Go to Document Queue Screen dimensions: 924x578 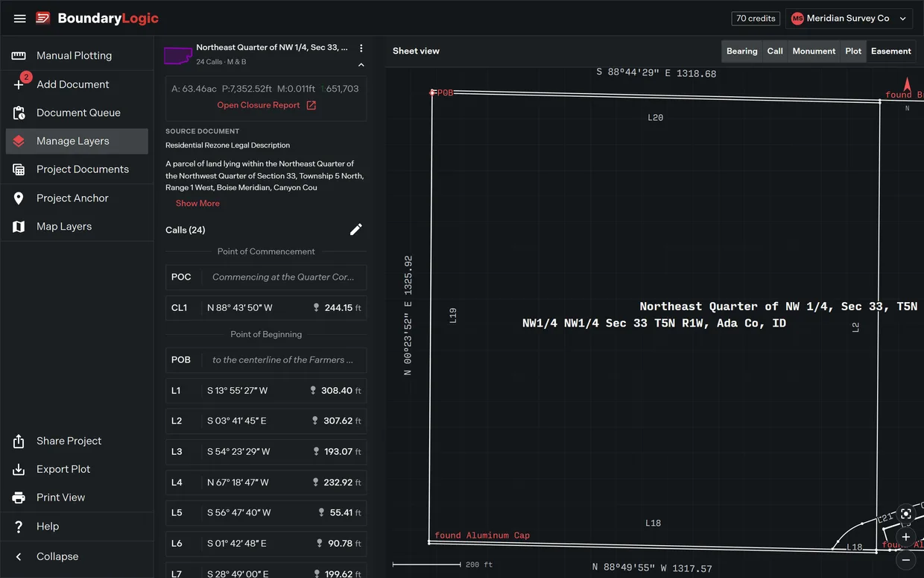pyautogui.click(x=77, y=113)
